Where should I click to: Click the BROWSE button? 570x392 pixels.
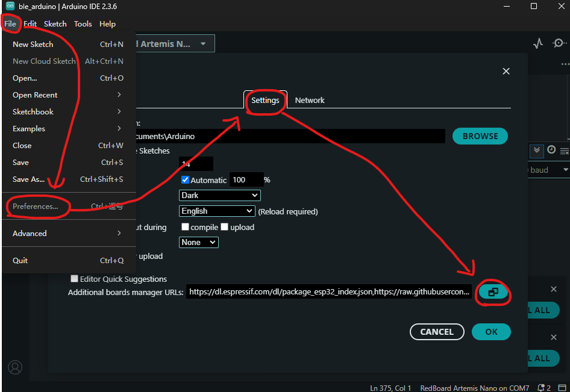[480, 136]
